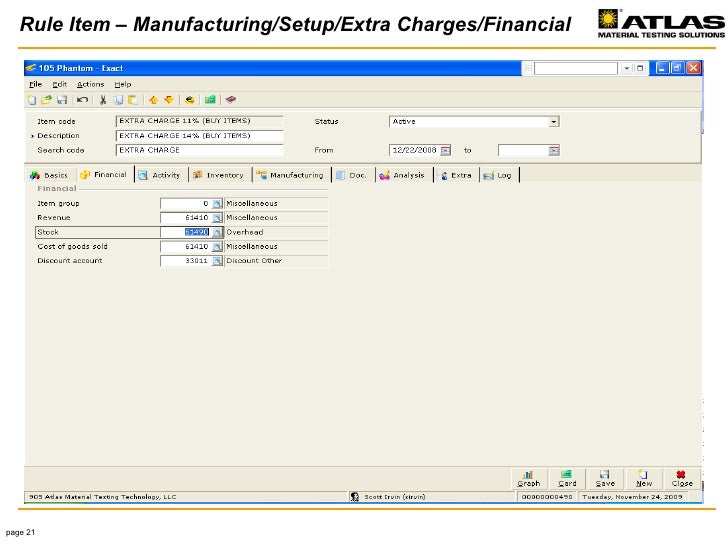The width and height of the screenshot is (728, 546).
Task: Focus the Description field
Action: [x=199, y=136]
